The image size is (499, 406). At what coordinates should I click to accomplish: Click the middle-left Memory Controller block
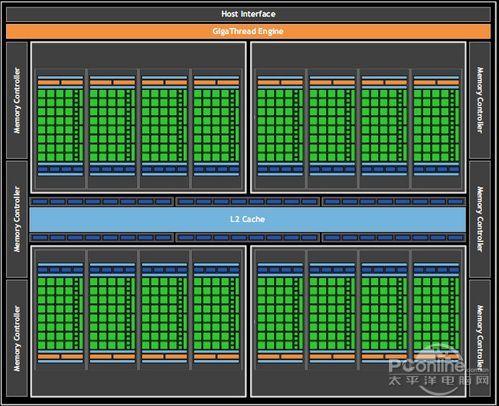[x=17, y=219]
